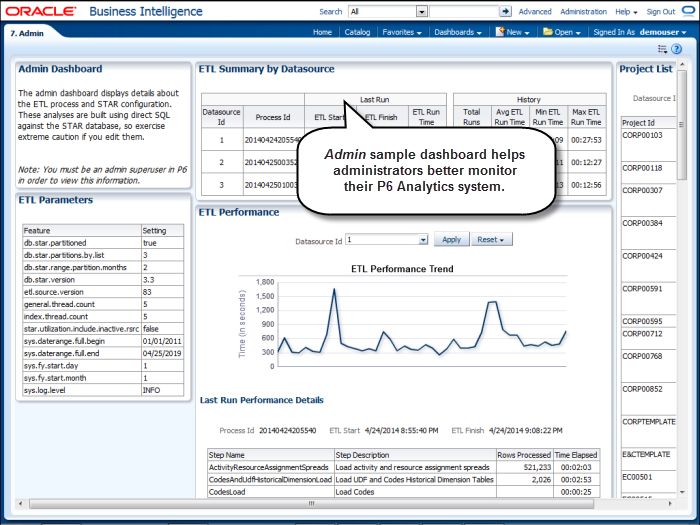Click the horizontal scrollbar thumb
The image size is (700, 525).
[x=311, y=504]
